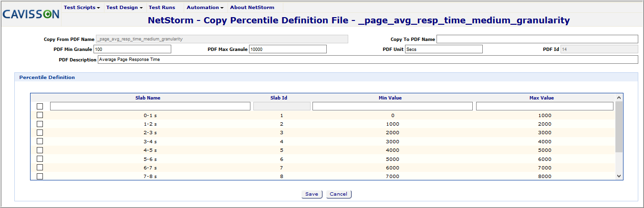
Task: Open the Test Scripts menu
Action: pos(82,8)
